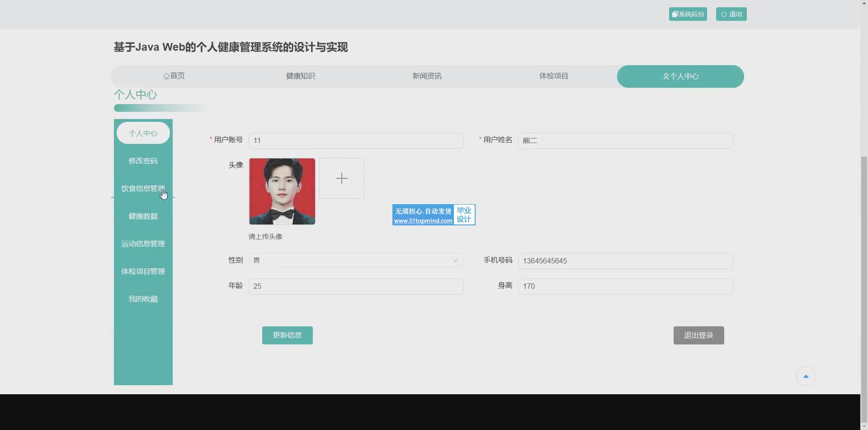Image resolution: width=868 pixels, height=430 pixels.
Task: Open 新闻资讯 news tab
Action: [x=427, y=76]
